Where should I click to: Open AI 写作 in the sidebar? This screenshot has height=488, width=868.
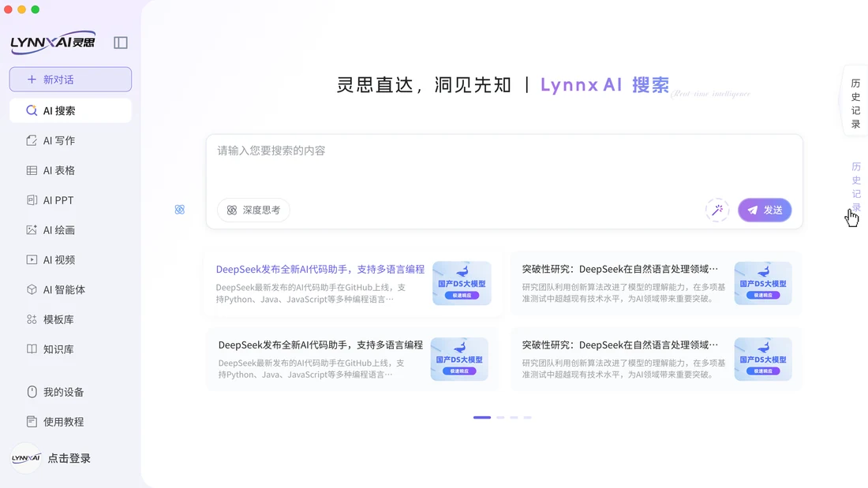[x=70, y=140]
